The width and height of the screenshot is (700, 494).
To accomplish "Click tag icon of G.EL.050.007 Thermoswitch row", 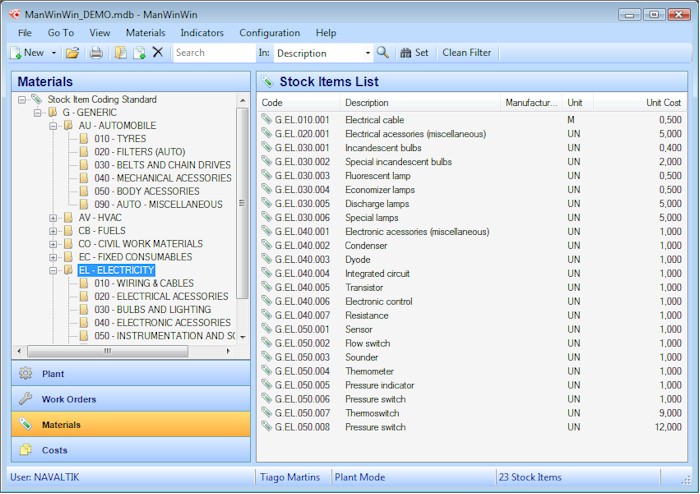I will point(267,412).
